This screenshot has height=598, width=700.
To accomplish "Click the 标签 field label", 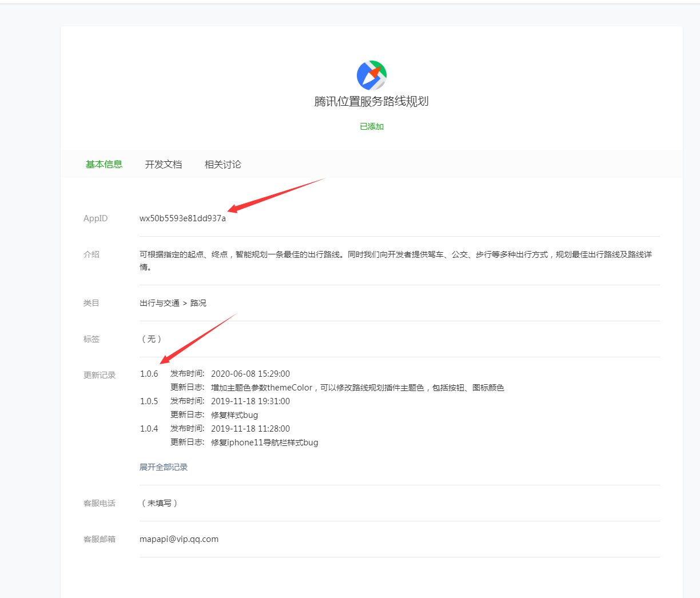I will (x=92, y=339).
